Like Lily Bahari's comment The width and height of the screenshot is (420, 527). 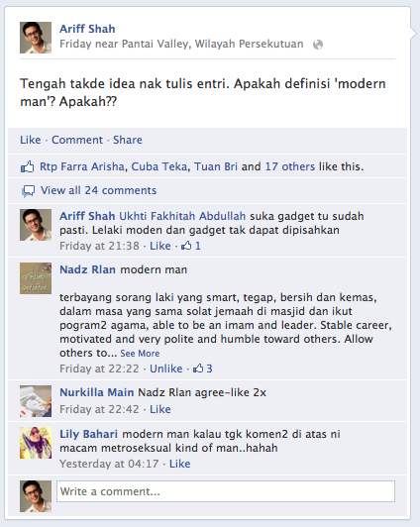[179, 464]
